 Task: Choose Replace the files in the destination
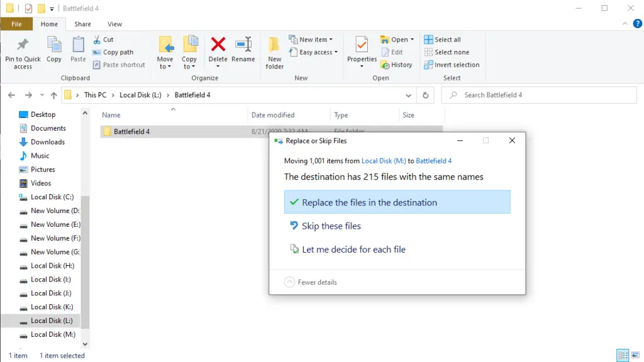[x=397, y=202]
